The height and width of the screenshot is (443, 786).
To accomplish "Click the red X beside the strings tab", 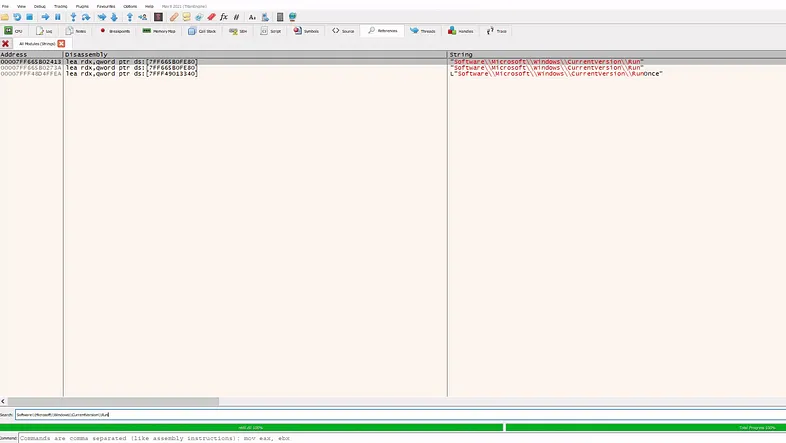I will [6, 44].
